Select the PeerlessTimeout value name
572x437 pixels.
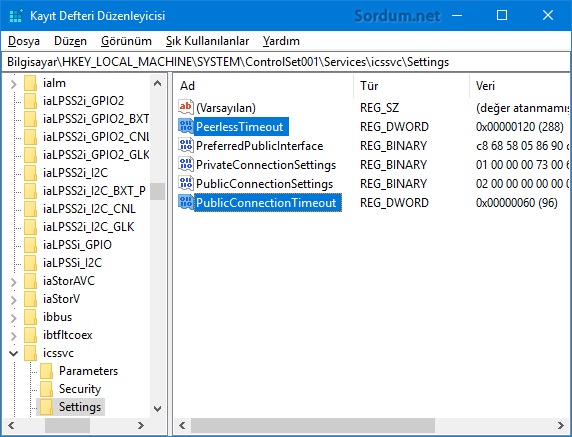pyautogui.click(x=240, y=127)
